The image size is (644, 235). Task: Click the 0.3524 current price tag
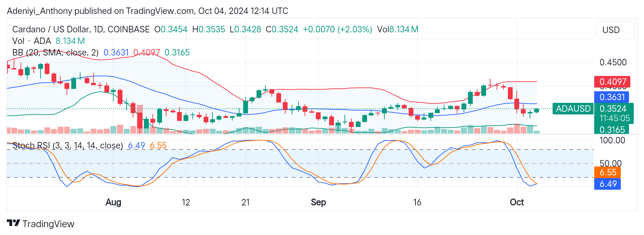[x=614, y=109]
